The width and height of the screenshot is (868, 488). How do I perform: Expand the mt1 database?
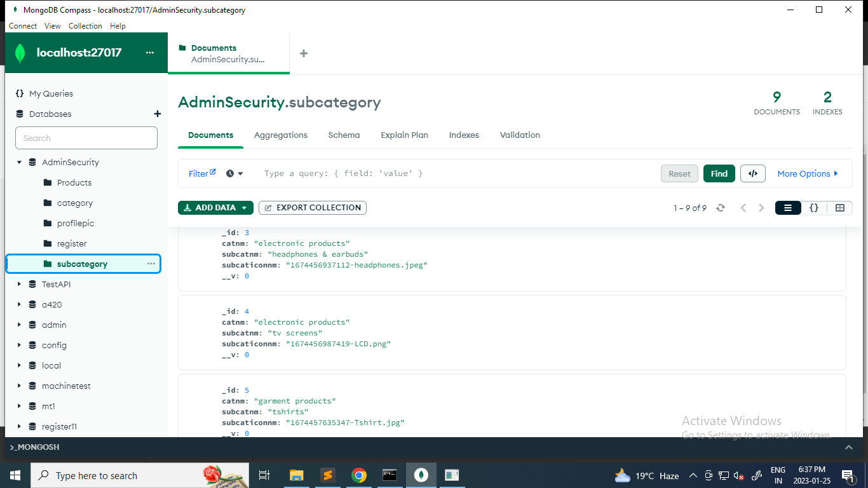tap(19, 406)
